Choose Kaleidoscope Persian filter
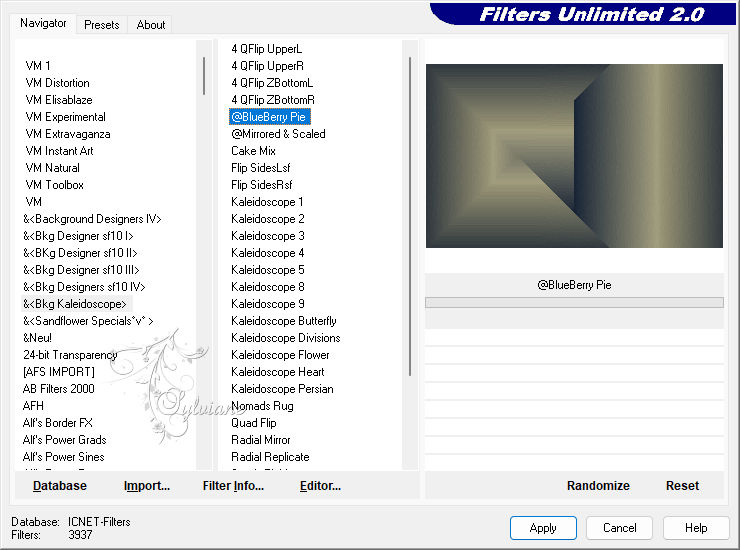740x550 pixels. pyautogui.click(x=282, y=389)
